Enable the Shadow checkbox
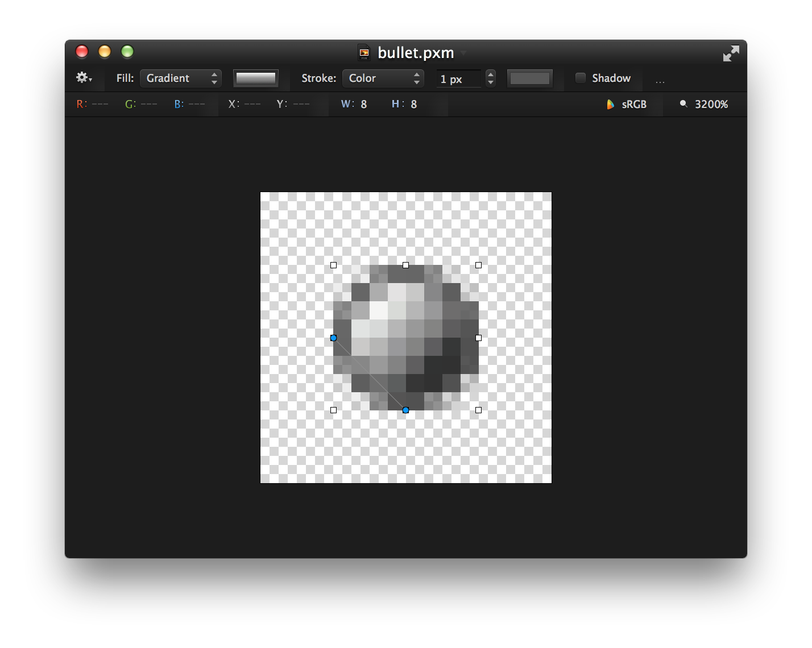Screen dimensions: 812x648 click(x=581, y=78)
